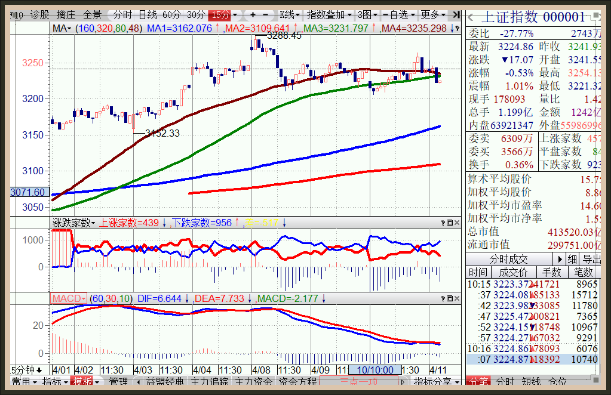Viewport: 611px width, 395px height.
Task: Click the MA1=3162.076 readout
Action: point(180,28)
